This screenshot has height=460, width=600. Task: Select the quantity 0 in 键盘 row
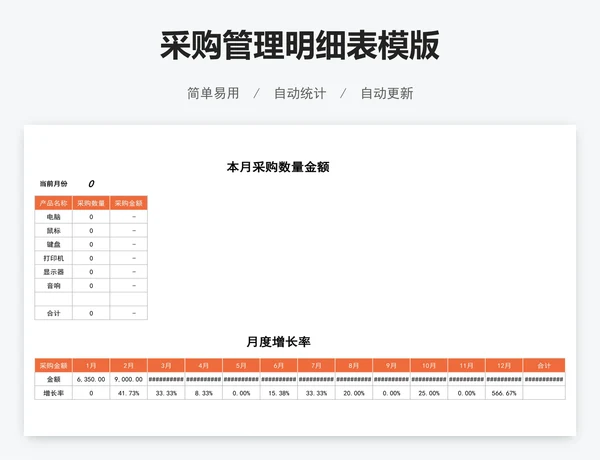click(x=91, y=245)
